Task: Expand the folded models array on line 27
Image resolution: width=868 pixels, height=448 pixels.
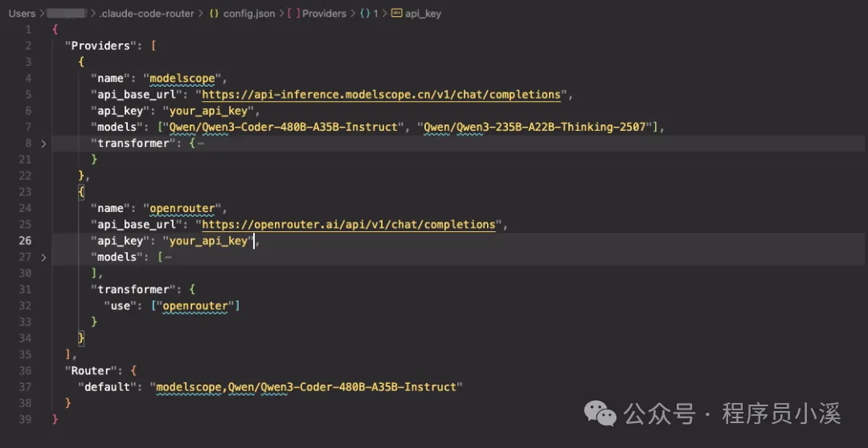Action: (43, 257)
